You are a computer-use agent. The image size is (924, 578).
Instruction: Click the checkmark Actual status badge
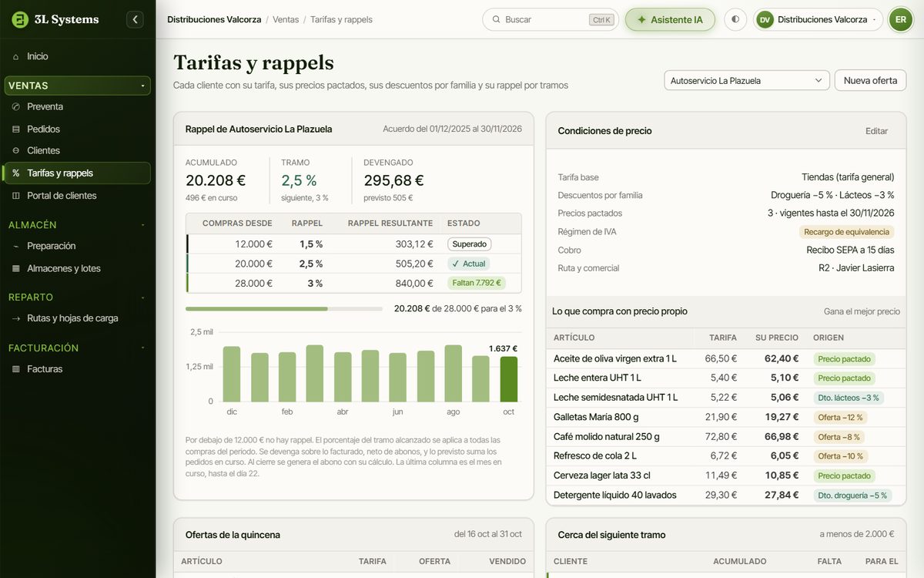[469, 264]
